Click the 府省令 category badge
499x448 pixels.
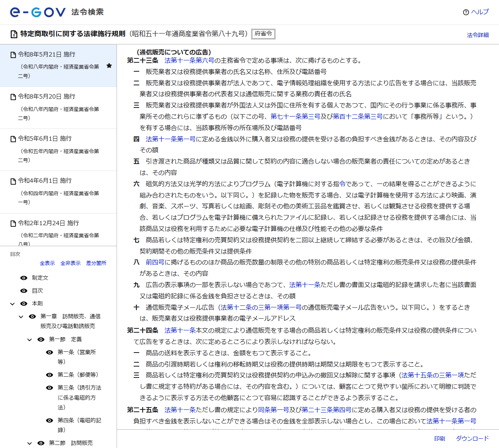pyautogui.click(x=263, y=34)
